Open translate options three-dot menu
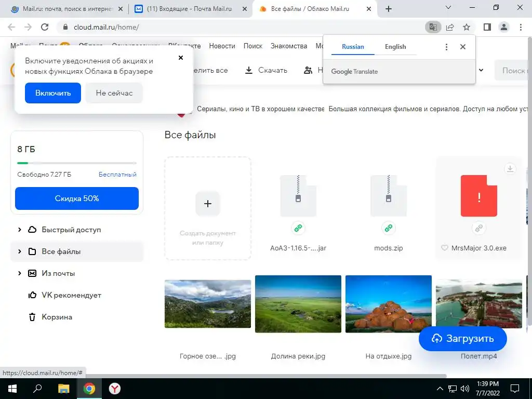Screen dimensions: 532x399 [446, 47]
